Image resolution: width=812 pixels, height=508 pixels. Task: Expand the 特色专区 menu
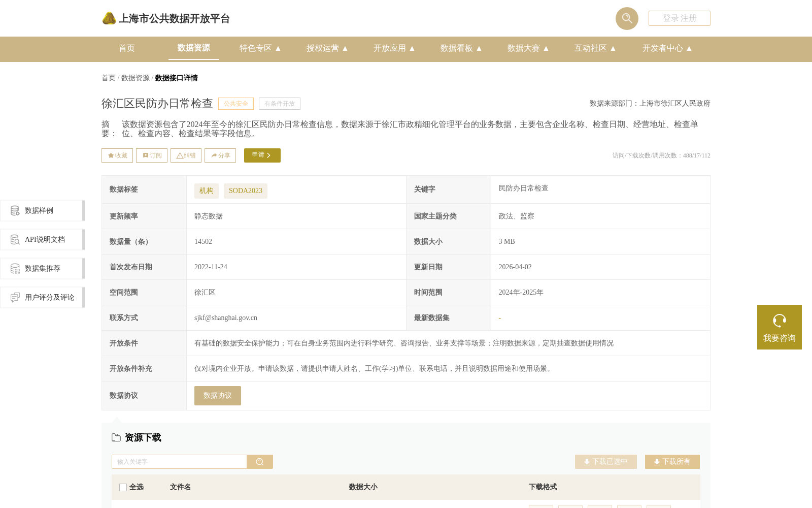pos(260,48)
